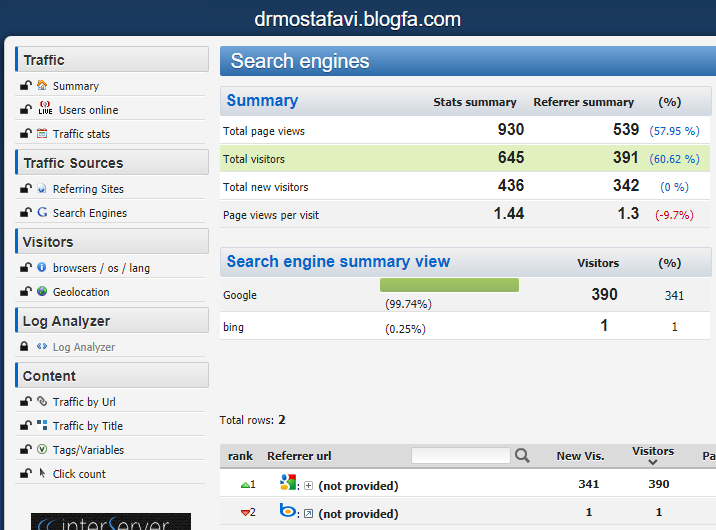Click the magnifier search icon in the referrer table
Viewport: 716px width, 530px height.
pyautogui.click(x=522, y=456)
